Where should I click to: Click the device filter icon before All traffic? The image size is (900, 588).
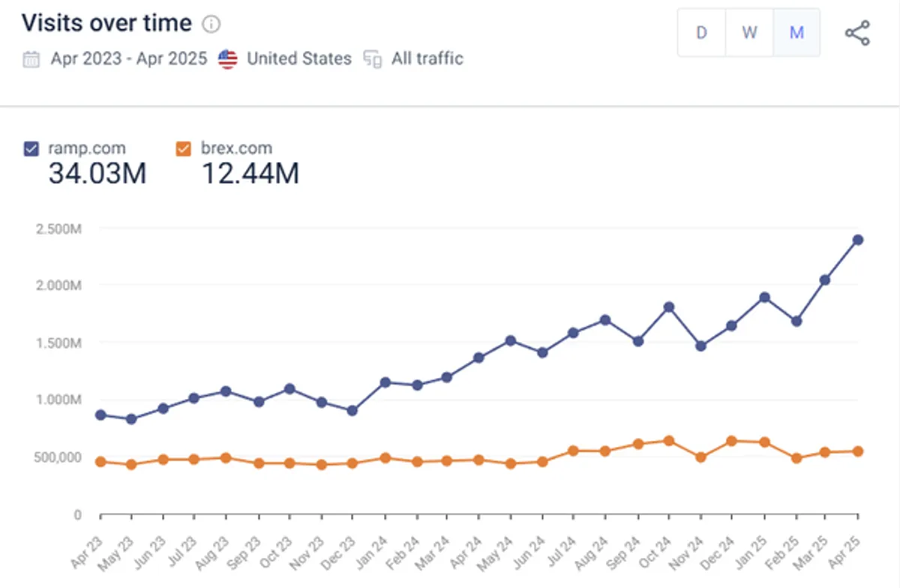373,58
